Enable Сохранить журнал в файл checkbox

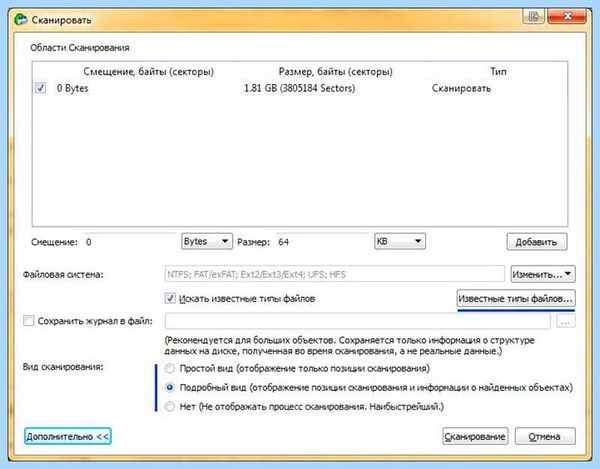pos(29,321)
